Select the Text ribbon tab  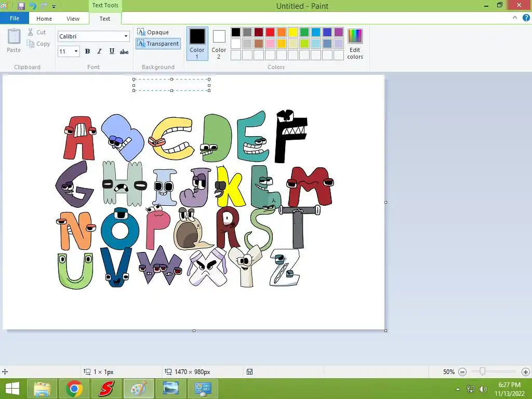click(x=104, y=19)
